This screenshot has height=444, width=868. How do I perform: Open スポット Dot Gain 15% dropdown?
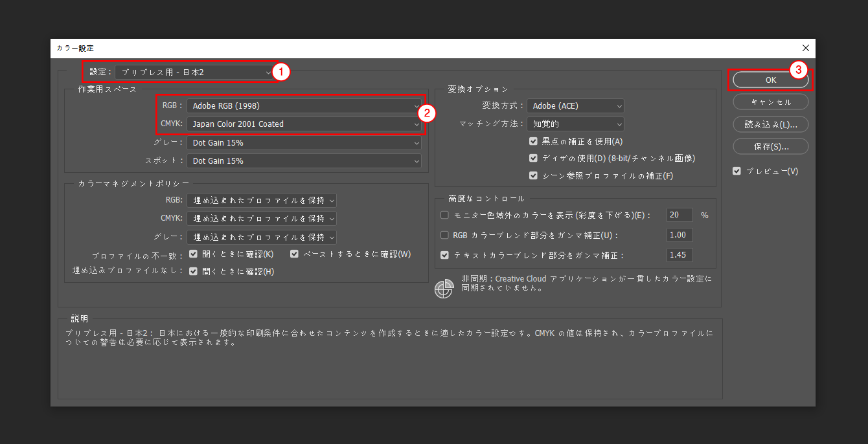pyautogui.click(x=304, y=161)
